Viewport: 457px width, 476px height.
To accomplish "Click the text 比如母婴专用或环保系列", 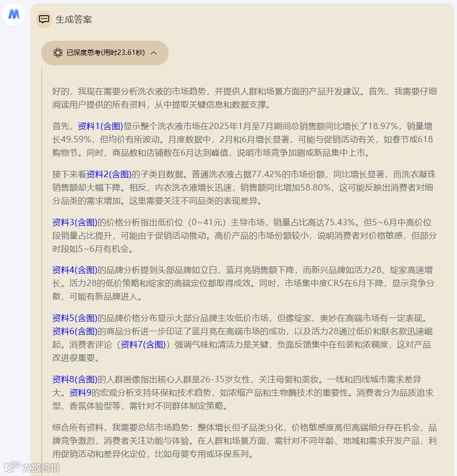I will pos(202,454).
